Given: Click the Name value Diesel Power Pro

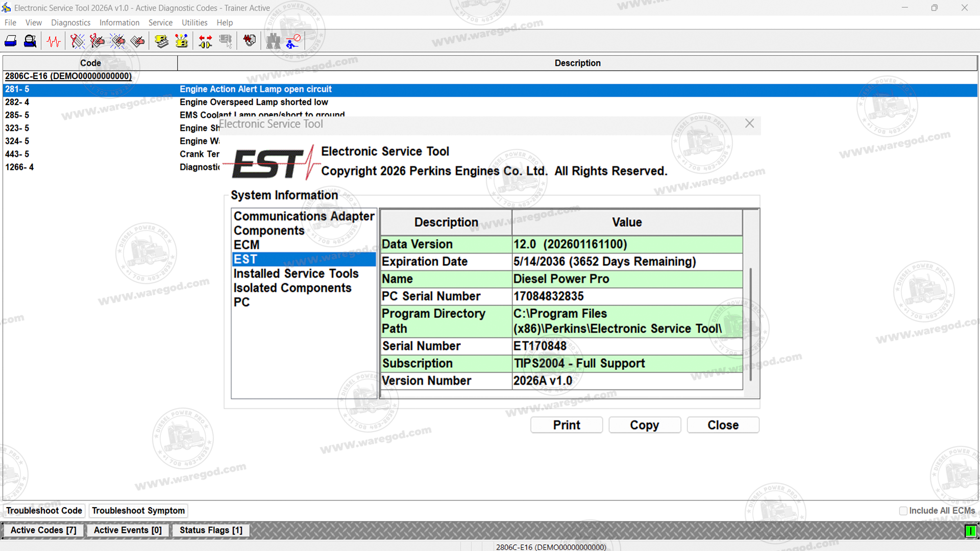Looking at the screenshot, I should [x=627, y=279].
